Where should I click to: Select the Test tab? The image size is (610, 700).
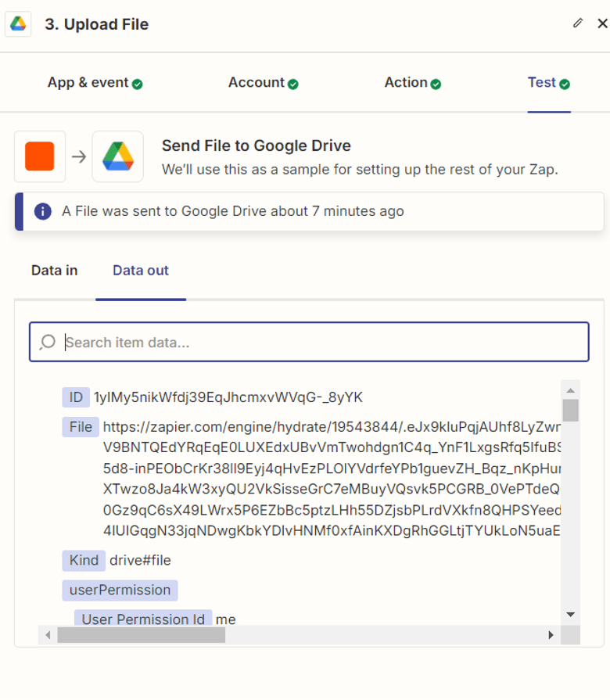tap(541, 83)
